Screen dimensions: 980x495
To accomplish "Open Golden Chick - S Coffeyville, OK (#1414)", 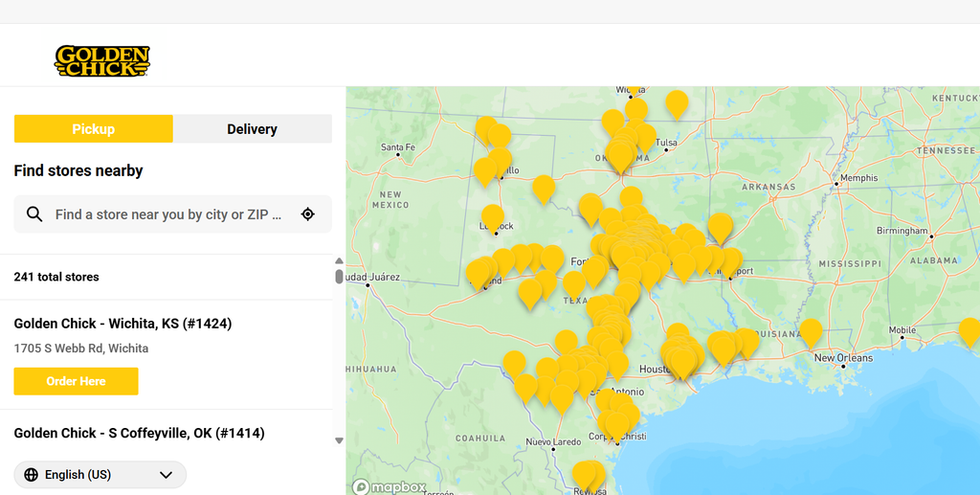I will pos(139,433).
